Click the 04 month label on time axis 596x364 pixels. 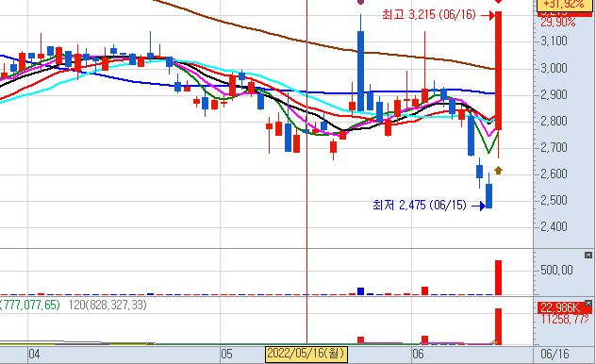(x=34, y=355)
